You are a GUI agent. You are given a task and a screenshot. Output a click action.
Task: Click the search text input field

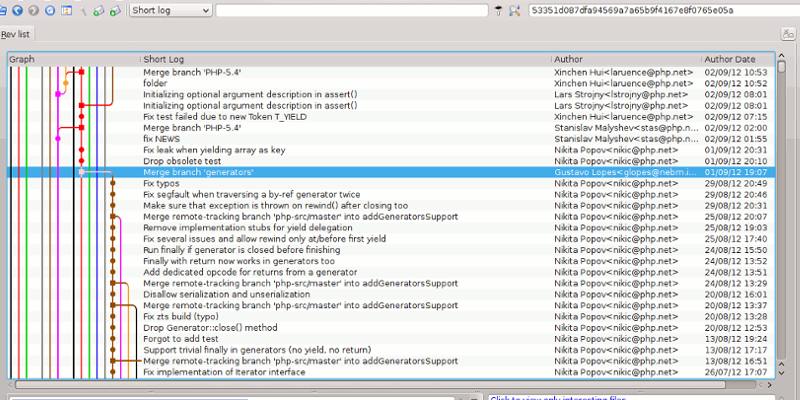355,10
